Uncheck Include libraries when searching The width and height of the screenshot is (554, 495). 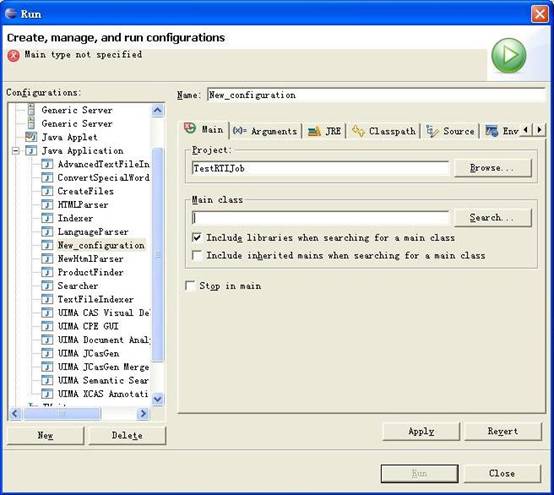click(197, 237)
